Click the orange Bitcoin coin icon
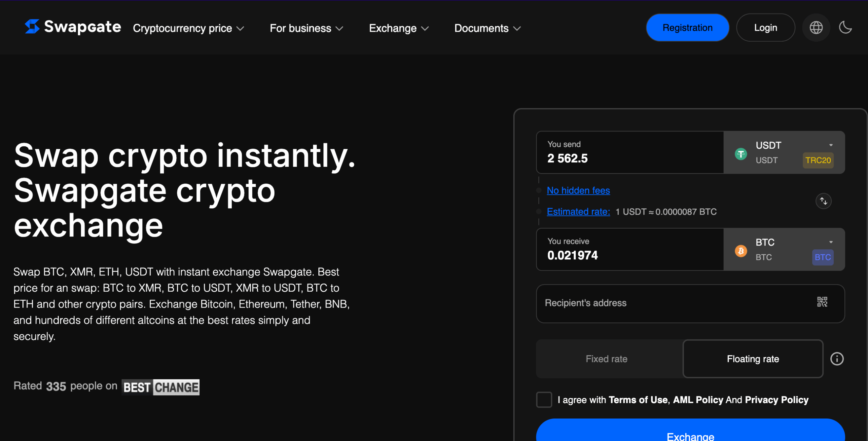The image size is (868, 441). pyautogui.click(x=741, y=251)
